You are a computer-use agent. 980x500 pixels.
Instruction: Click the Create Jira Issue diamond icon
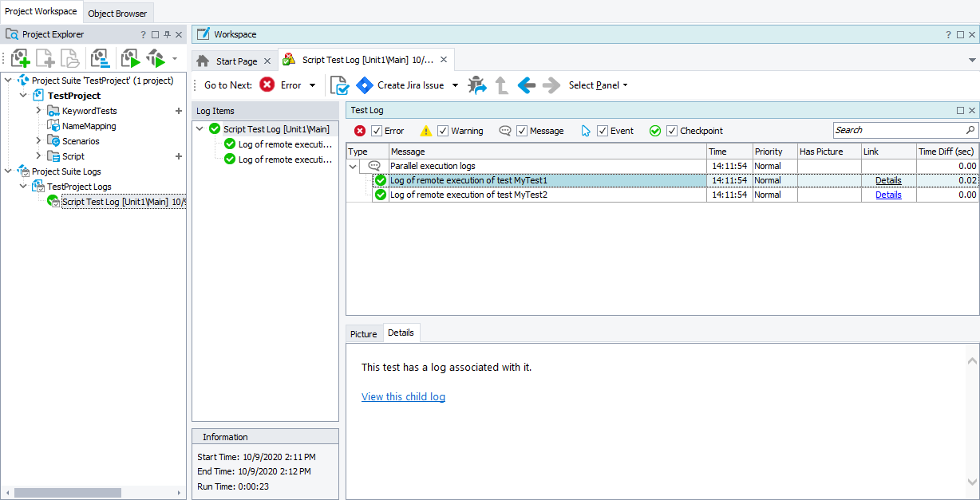coord(365,85)
